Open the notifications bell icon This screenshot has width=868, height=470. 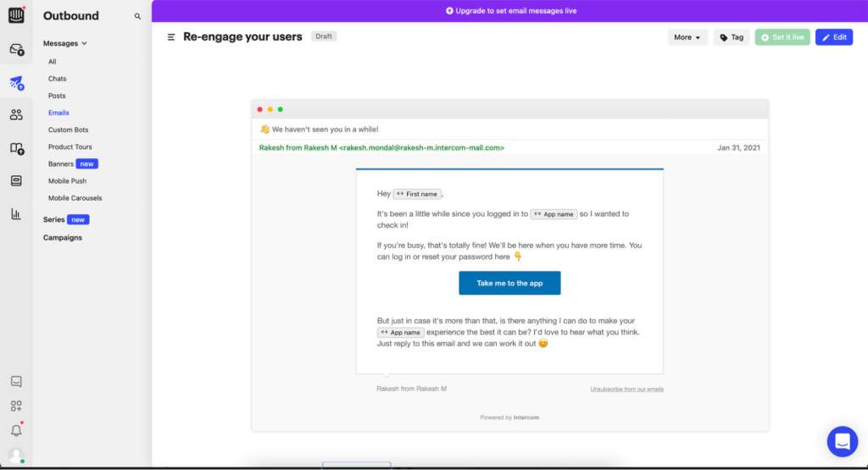click(16, 430)
